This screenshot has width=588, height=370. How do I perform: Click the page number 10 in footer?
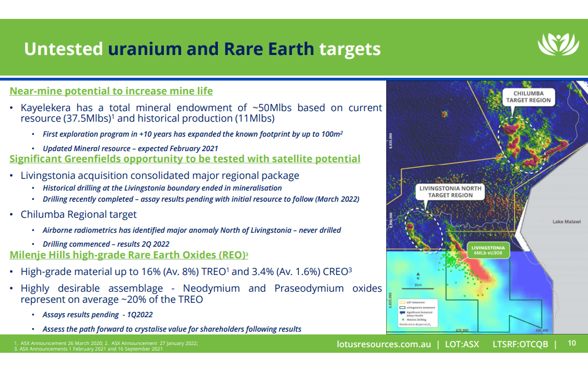[571, 343]
